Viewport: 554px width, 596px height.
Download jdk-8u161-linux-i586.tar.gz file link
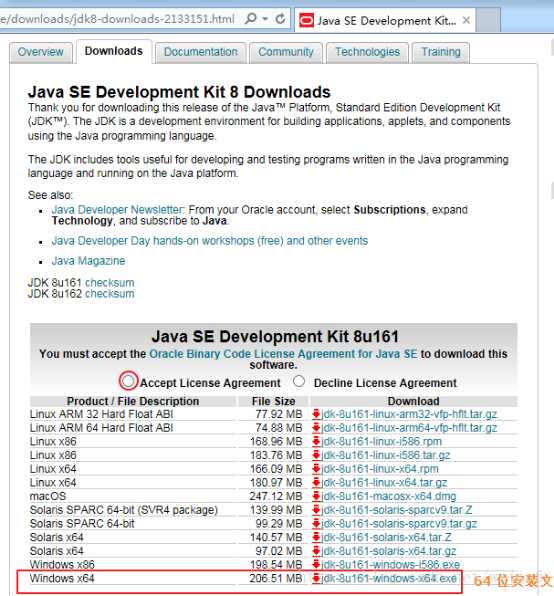(386, 455)
